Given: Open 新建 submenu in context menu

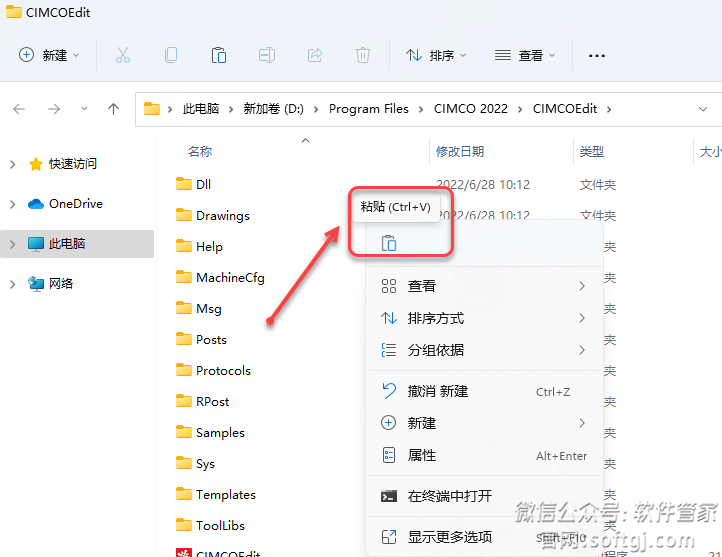Looking at the screenshot, I should (484, 423).
